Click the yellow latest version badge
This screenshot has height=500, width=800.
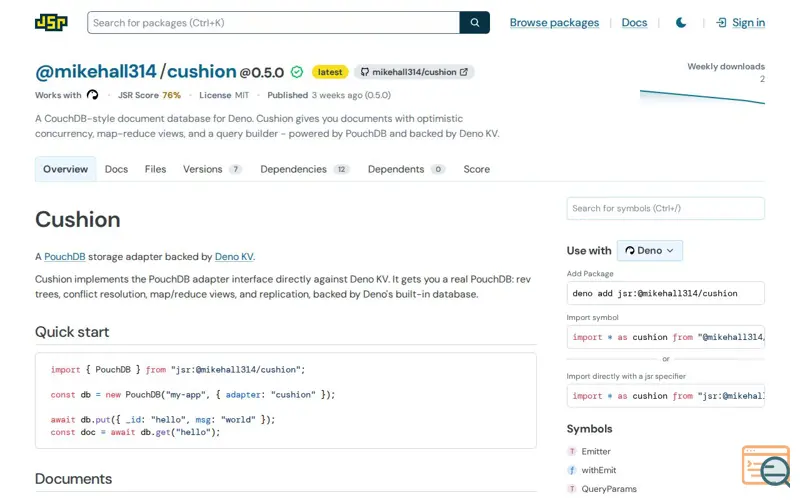(330, 72)
